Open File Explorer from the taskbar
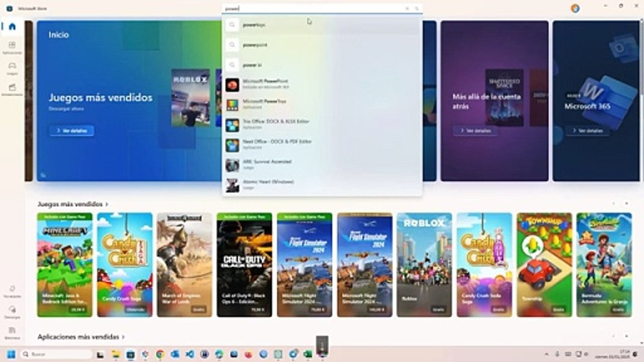The width and height of the screenshot is (644, 362). pos(115,354)
